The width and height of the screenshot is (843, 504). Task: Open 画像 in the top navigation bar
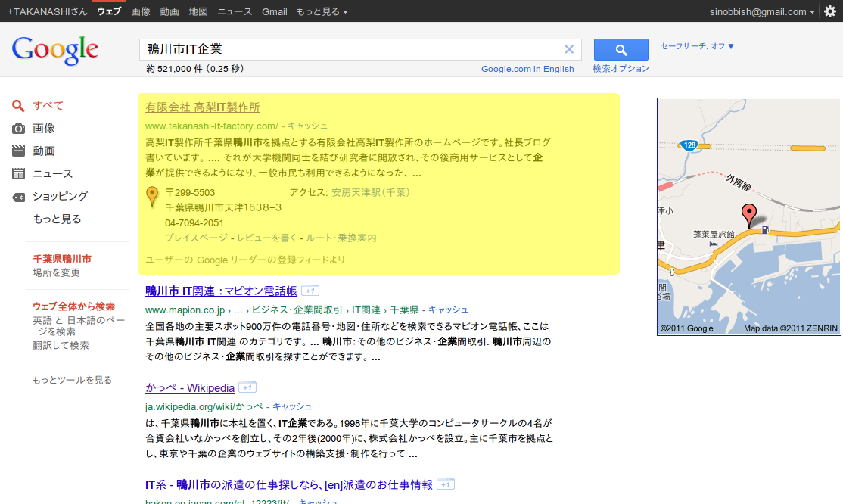(x=141, y=12)
